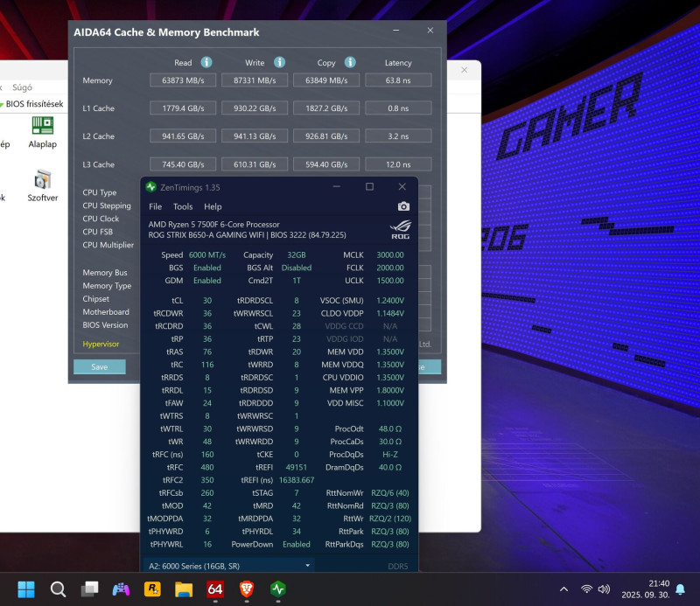Click the tRFC value 480
The height and width of the screenshot is (606, 700).
coord(207,467)
